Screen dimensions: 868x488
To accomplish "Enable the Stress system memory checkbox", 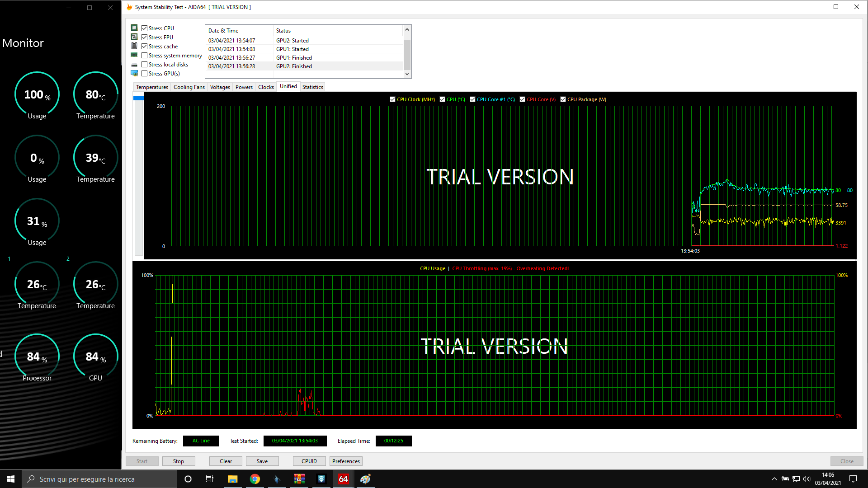I will [145, 55].
